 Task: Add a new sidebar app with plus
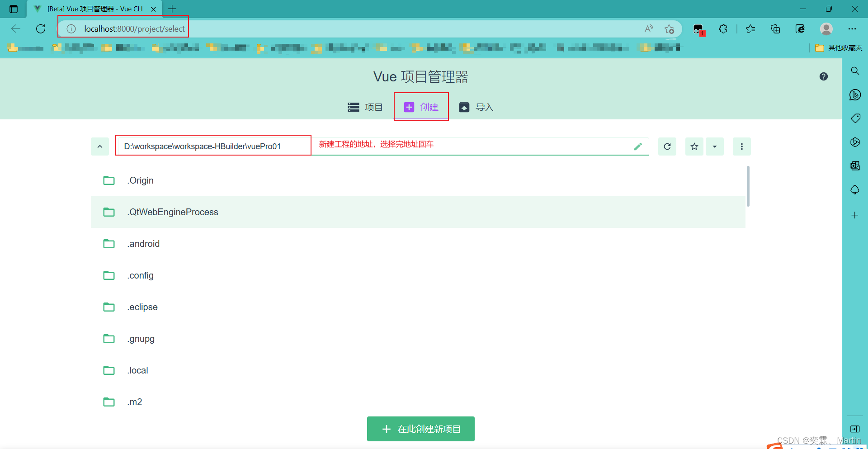click(855, 215)
